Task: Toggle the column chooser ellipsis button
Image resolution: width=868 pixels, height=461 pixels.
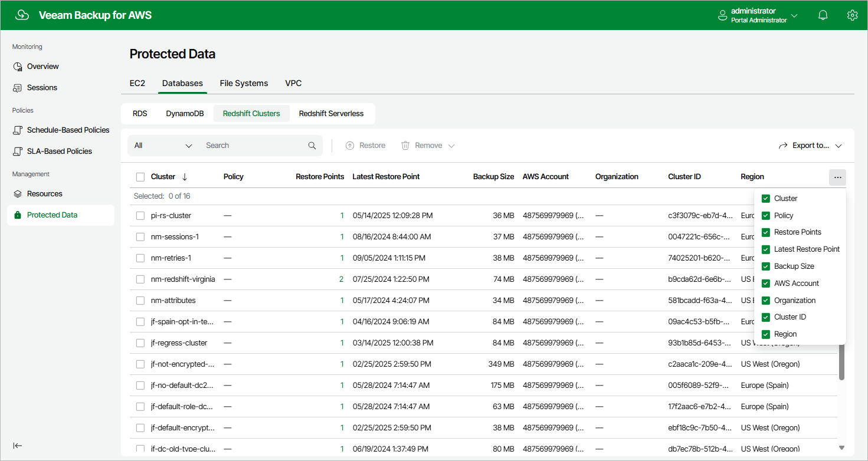Action: (837, 177)
